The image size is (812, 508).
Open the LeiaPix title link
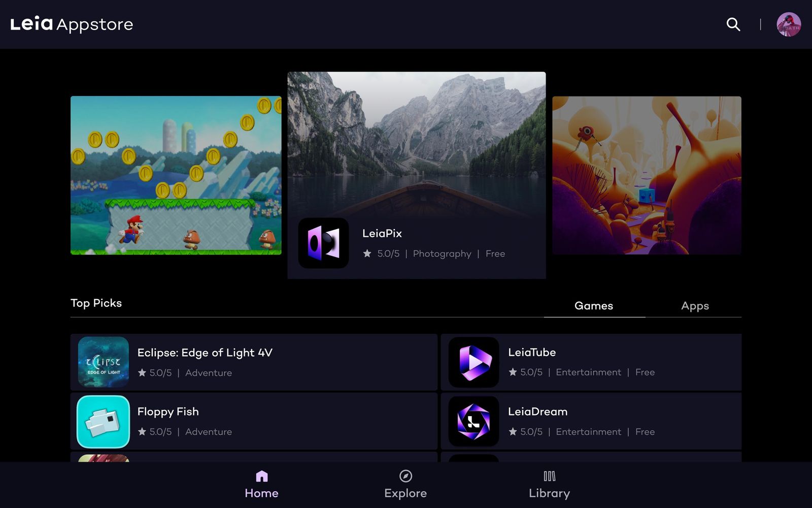pyautogui.click(x=382, y=234)
